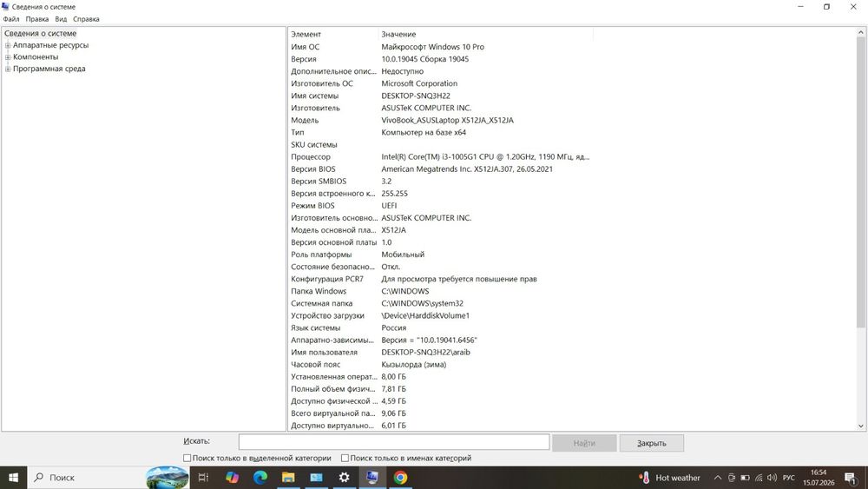The height and width of the screenshot is (489, 868).
Task: Select the Часовой пояс row
Action: [441, 365]
